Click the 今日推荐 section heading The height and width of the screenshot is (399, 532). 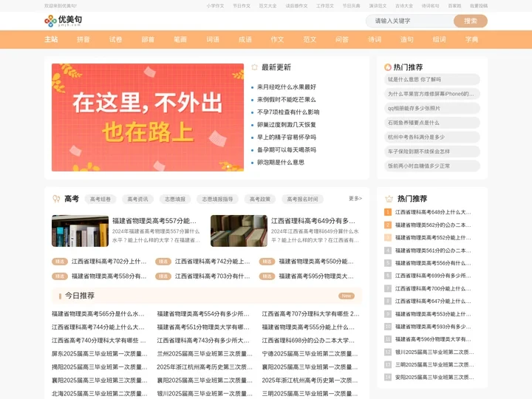click(80, 296)
